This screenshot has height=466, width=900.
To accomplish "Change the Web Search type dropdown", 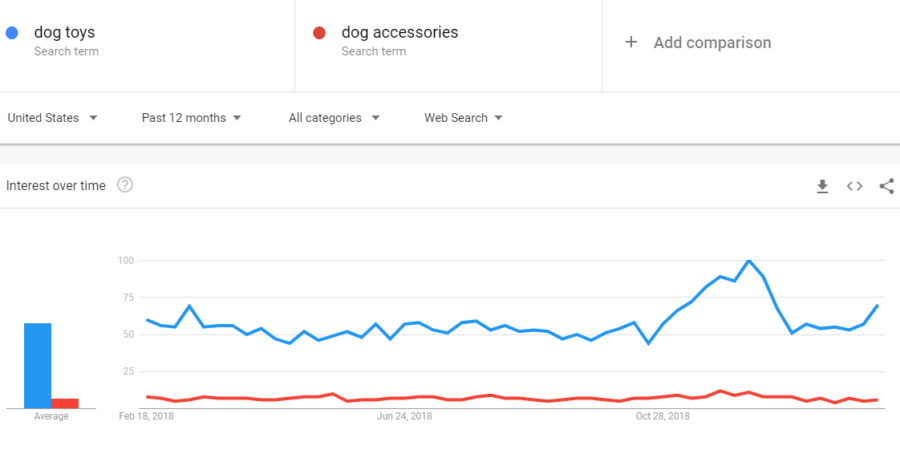I will (x=463, y=118).
